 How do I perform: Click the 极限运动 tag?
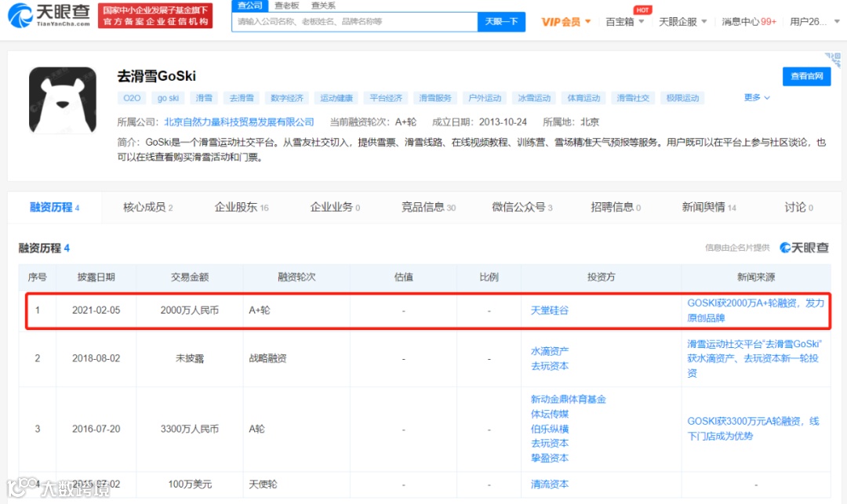click(682, 98)
